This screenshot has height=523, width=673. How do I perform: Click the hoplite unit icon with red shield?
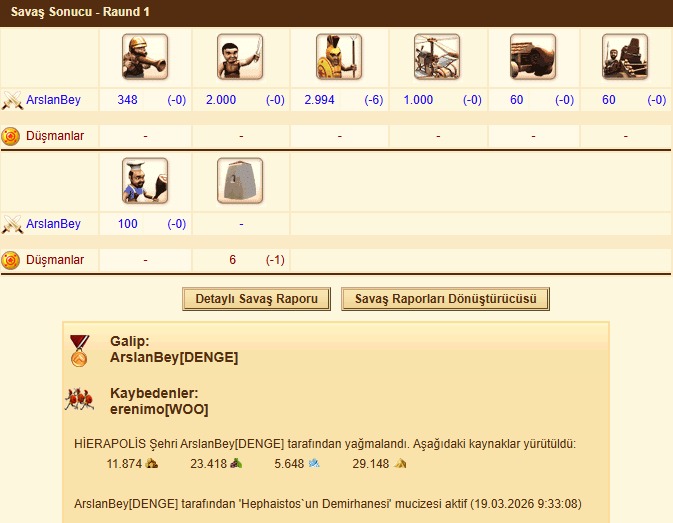pyautogui.click(x=339, y=57)
